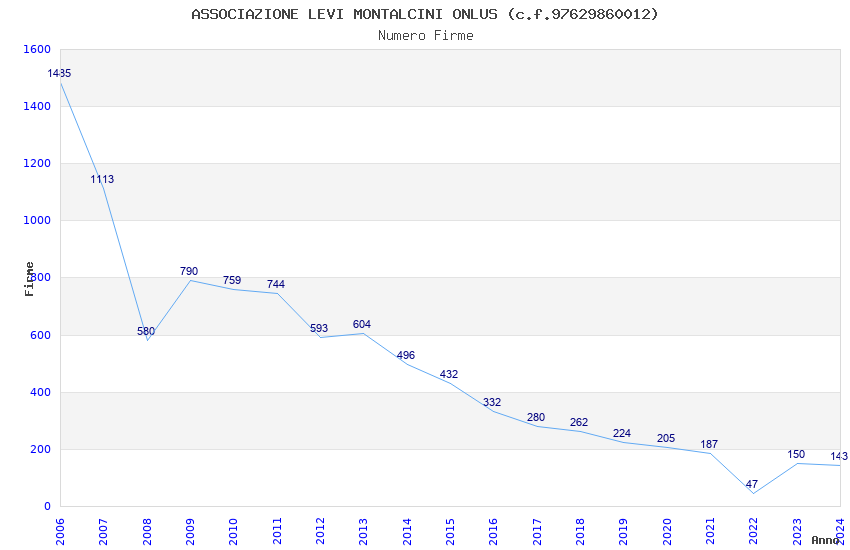
Task: Click the 1200 y-axis tick label
Action: (37, 163)
